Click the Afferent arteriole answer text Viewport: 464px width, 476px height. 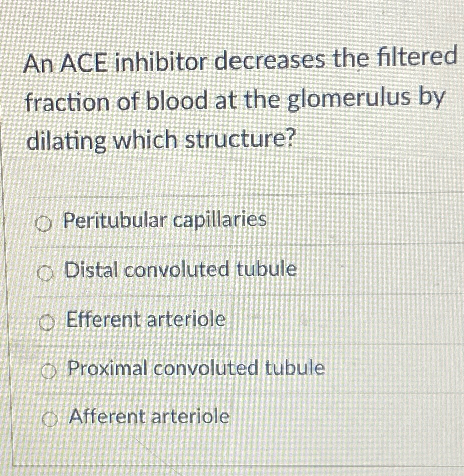(x=148, y=416)
